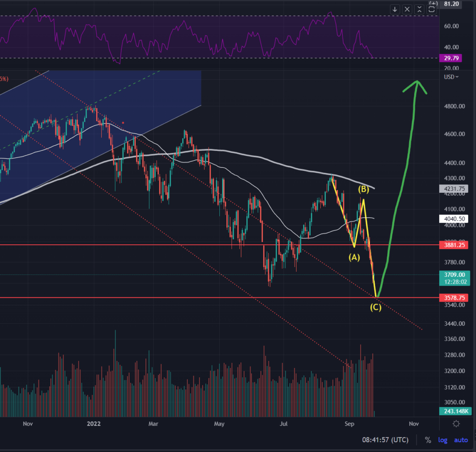Image resolution: width=476 pixels, height=452 pixels.
Task: Click the 243.148K volume label
Action: coord(456,411)
